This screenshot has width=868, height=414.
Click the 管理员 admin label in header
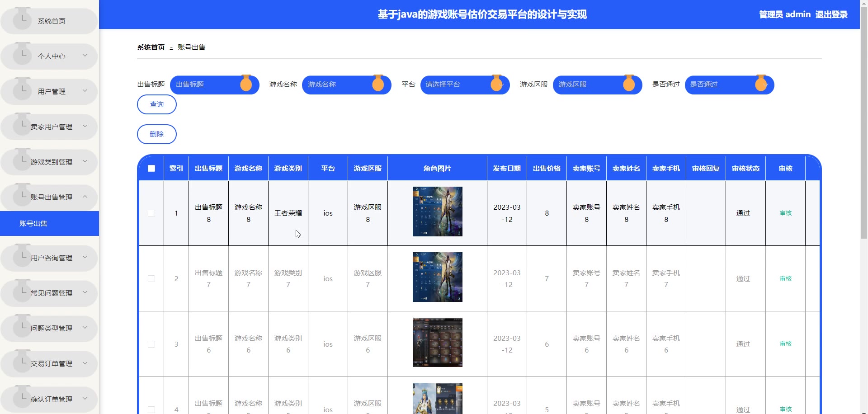[x=785, y=14]
